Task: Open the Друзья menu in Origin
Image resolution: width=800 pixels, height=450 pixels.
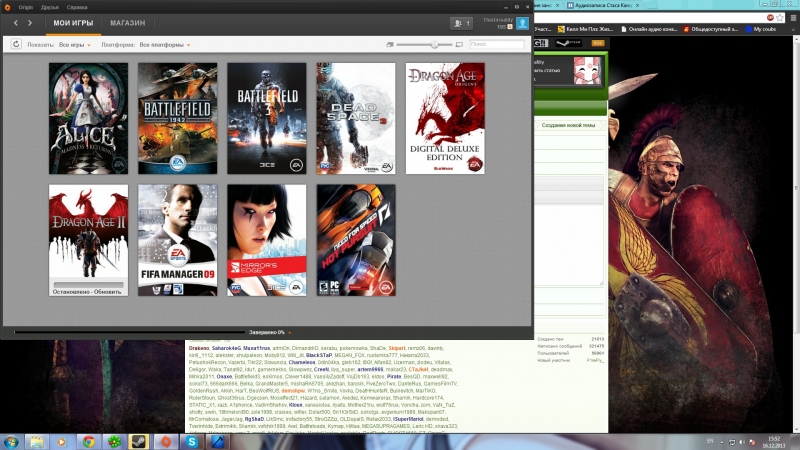Action: click(x=49, y=6)
